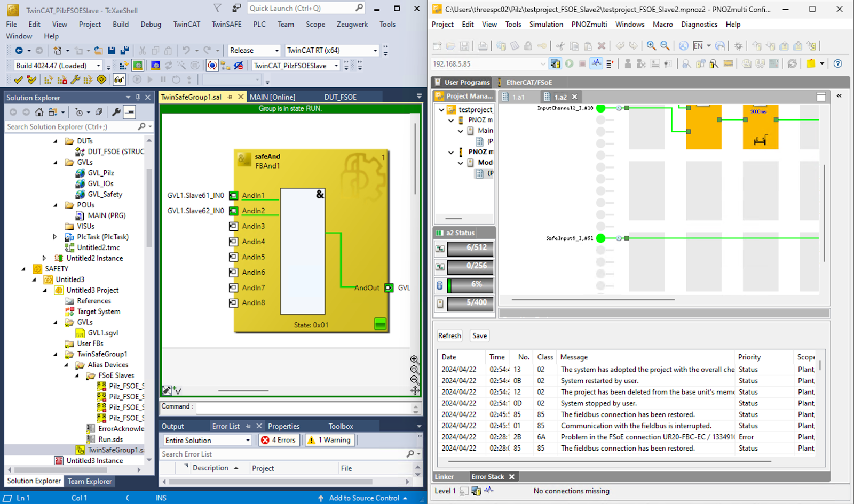Click the crossed-out eye icon in TwinCAT toolbar
The image size is (854, 504).
[x=239, y=66]
